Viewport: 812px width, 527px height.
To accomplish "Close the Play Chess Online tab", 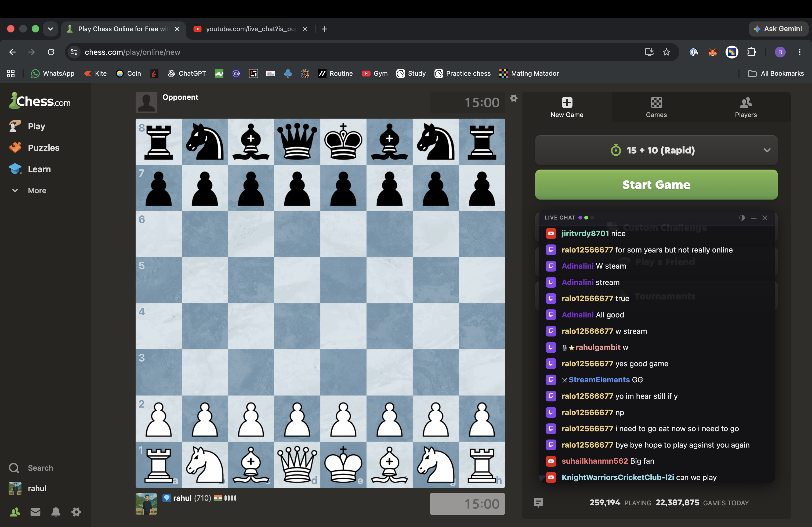I will [x=177, y=29].
